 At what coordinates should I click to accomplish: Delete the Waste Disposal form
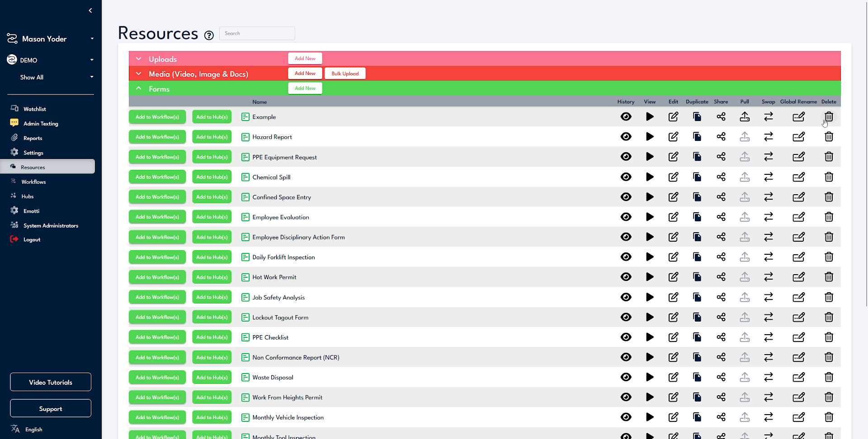829,377
